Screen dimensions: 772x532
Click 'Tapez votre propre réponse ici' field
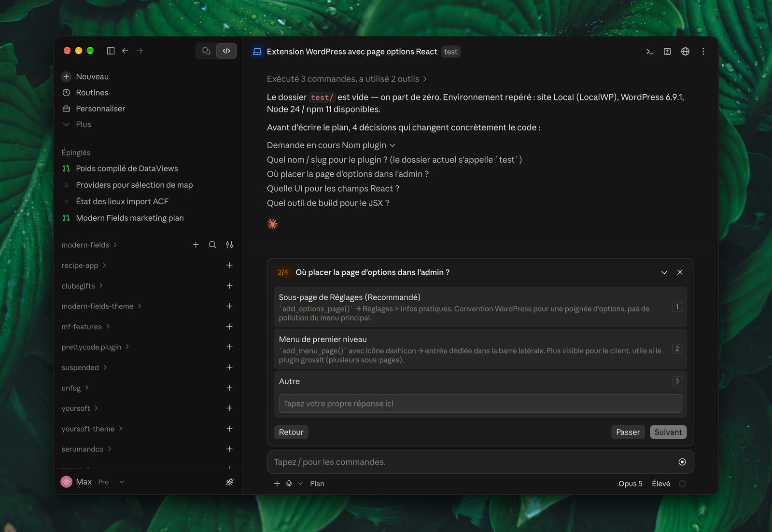(480, 404)
